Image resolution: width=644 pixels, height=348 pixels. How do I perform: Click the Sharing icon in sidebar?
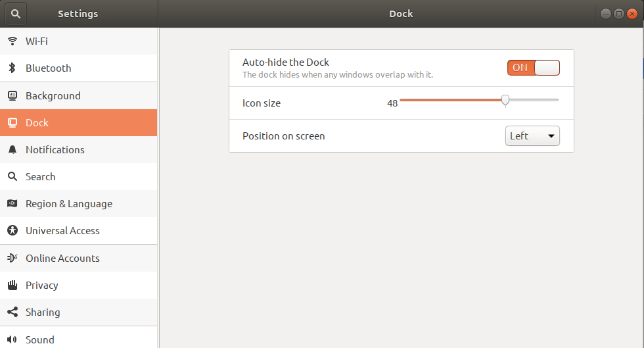click(x=12, y=312)
